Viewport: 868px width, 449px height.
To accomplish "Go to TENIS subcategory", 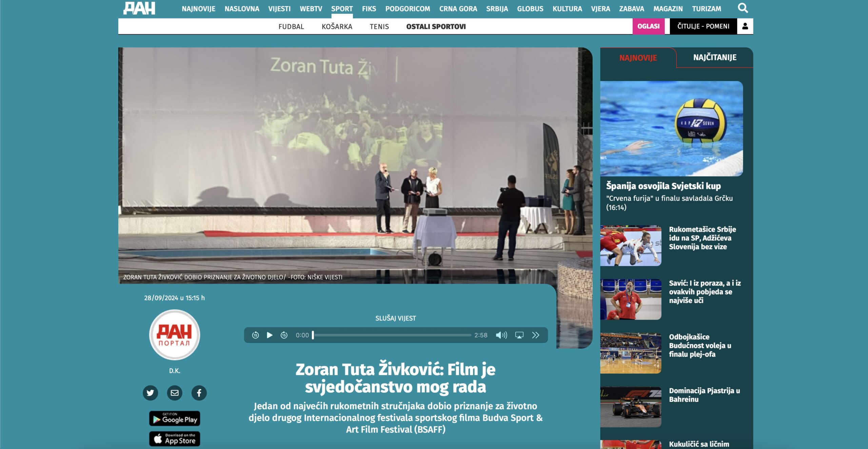I will click(379, 26).
